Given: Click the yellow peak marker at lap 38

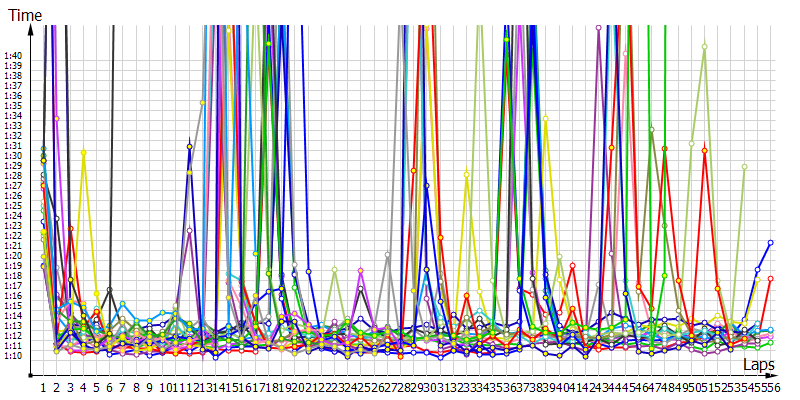Looking at the screenshot, I should [x=545, y=118].
